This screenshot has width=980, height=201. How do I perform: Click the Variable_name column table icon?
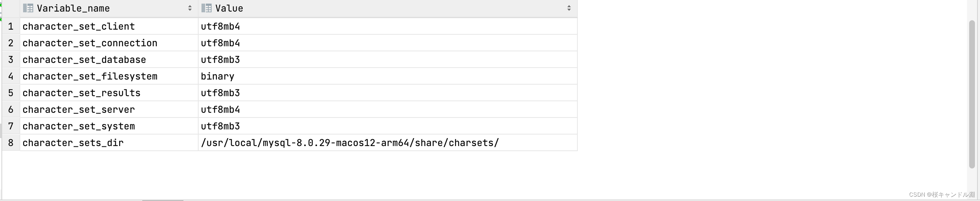pyautogui.click(x=28, y=8)
